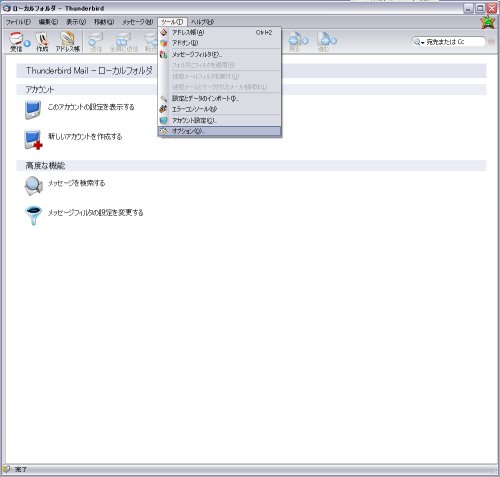Open the 表示 menu

point(76,22)
